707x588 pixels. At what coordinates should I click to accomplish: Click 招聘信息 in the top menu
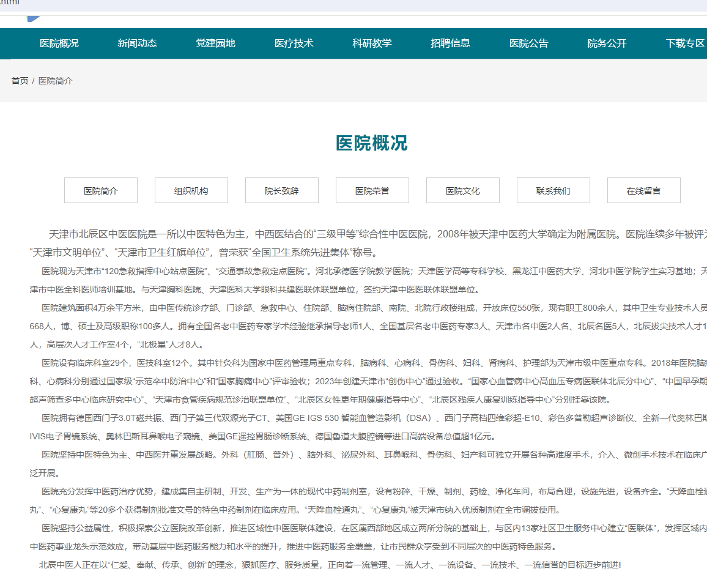tap(451, 43)
